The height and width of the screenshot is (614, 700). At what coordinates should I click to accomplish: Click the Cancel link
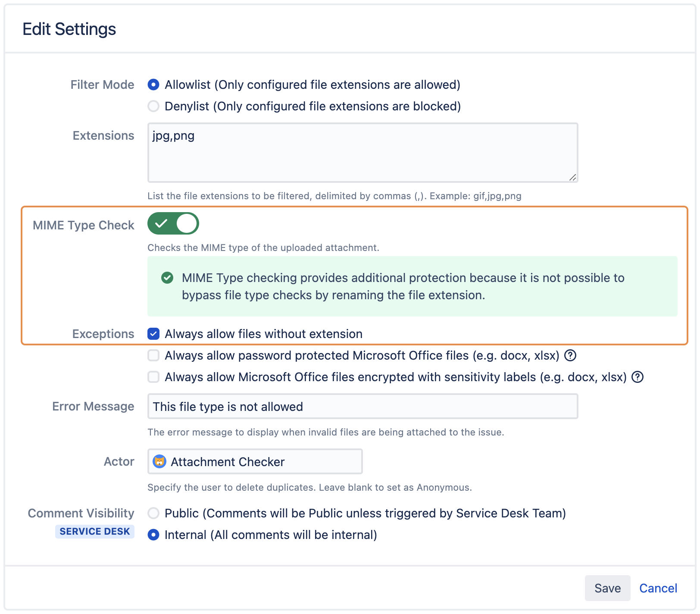pos(657,588)
